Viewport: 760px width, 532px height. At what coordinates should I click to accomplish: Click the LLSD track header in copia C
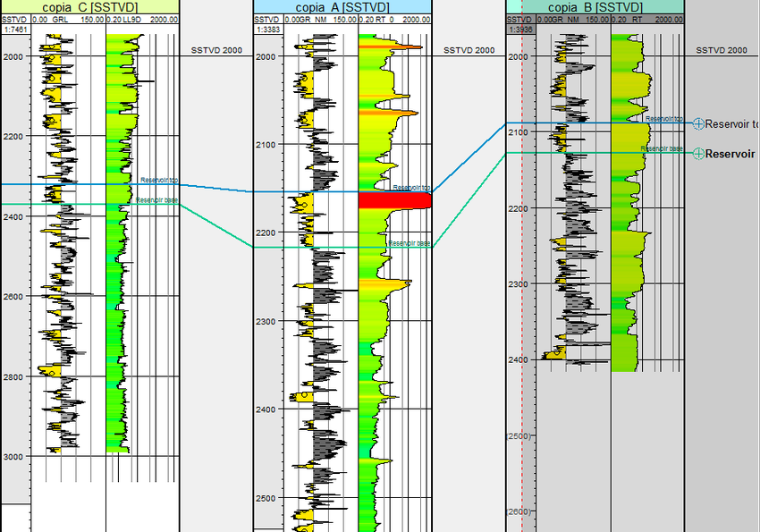point(142,19)
